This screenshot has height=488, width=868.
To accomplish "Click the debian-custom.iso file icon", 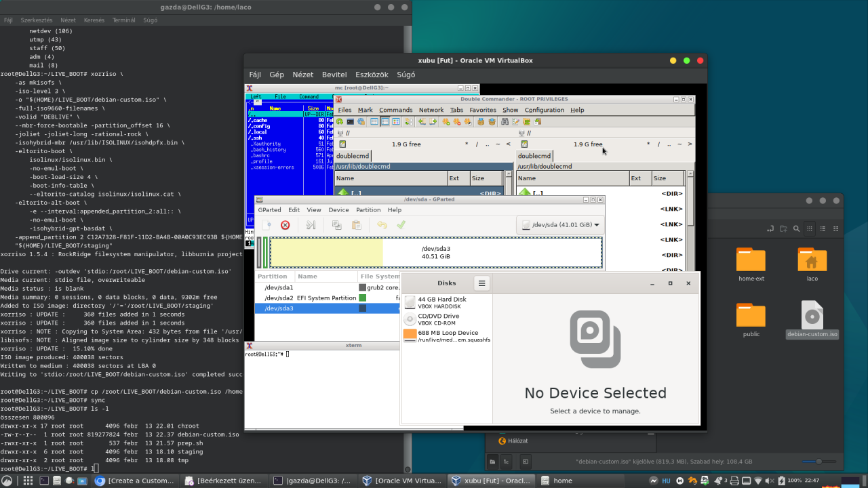I will point(812,316).
